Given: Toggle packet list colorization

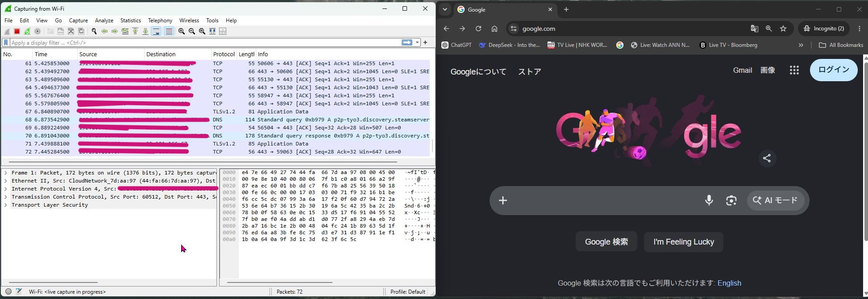Looking at the screenshot, I should tap(169, 31).
